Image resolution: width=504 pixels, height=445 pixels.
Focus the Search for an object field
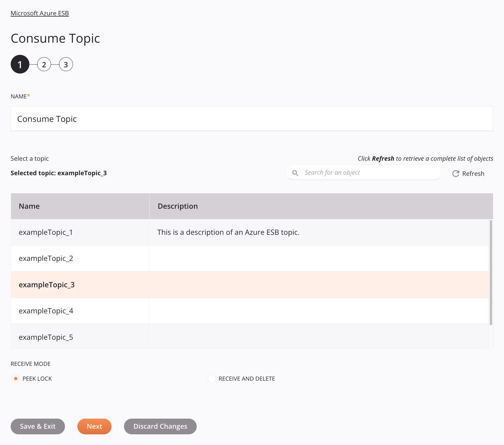pyautogui.click(x=363, y=173)
